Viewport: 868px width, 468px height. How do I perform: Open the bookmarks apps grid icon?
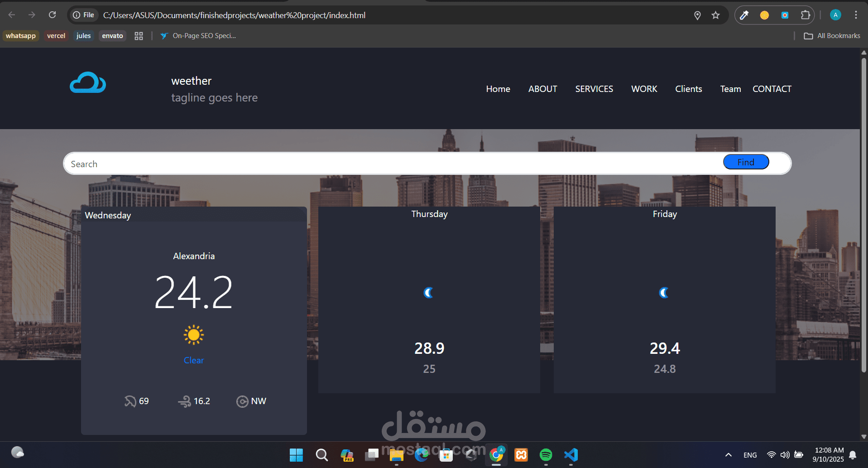(139, 36)
